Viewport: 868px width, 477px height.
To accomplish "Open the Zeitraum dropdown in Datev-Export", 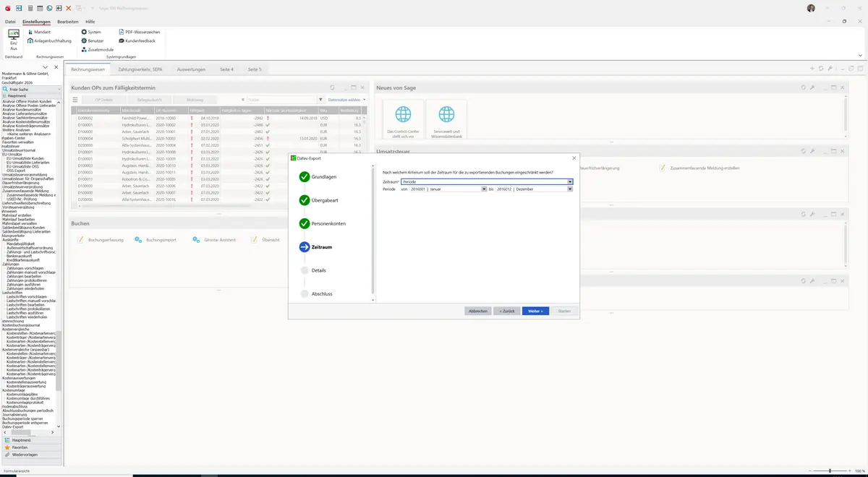I will click(571, 182).
